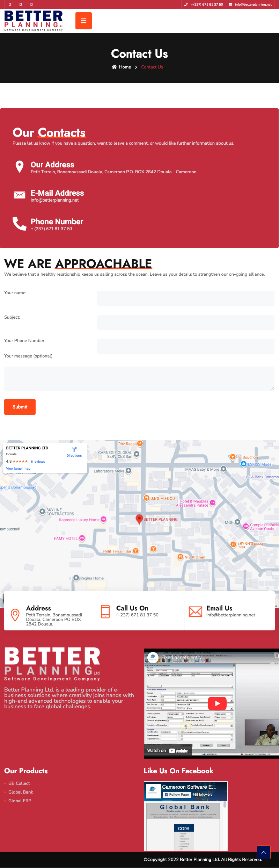Click the envelope icon beside E-Mail Address
Viewport: 279px width, 868px height.
click(x=20, y=195)
